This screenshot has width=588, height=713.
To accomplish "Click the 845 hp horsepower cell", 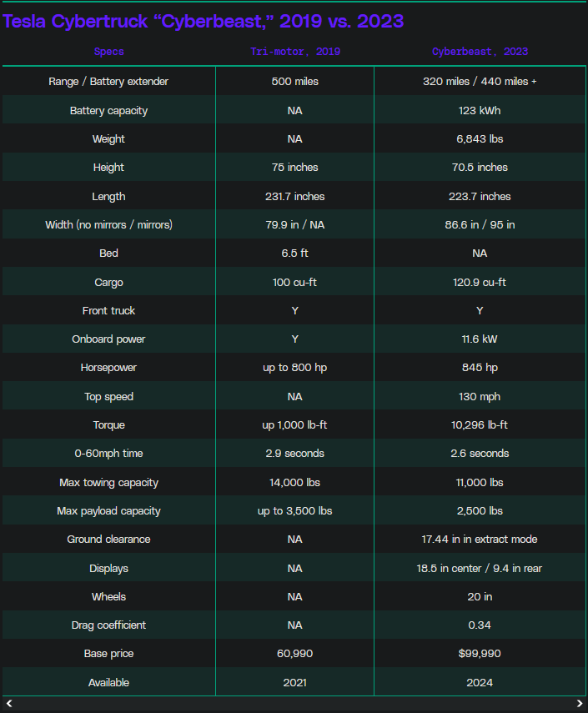I will click(x=480, y=367).
